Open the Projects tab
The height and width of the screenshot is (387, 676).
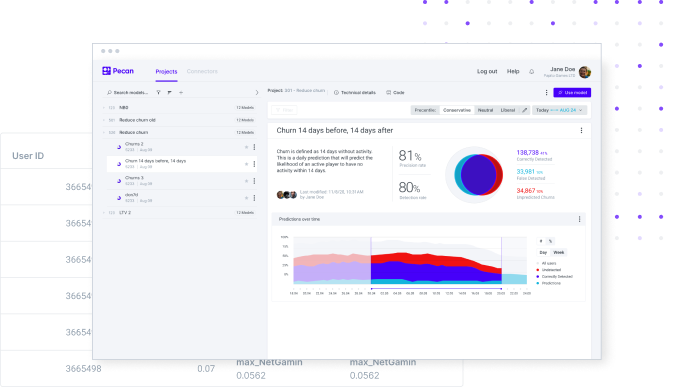tap(166, 72)
